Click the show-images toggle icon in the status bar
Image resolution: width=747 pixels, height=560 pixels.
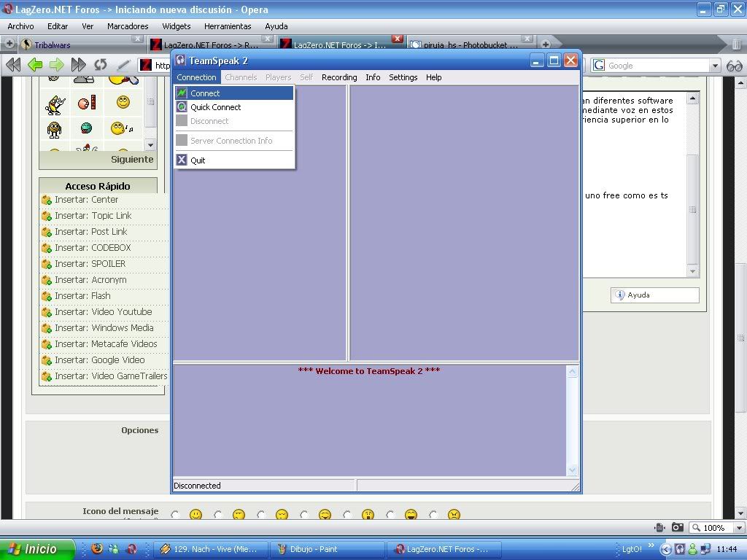(x=659, y=527)
